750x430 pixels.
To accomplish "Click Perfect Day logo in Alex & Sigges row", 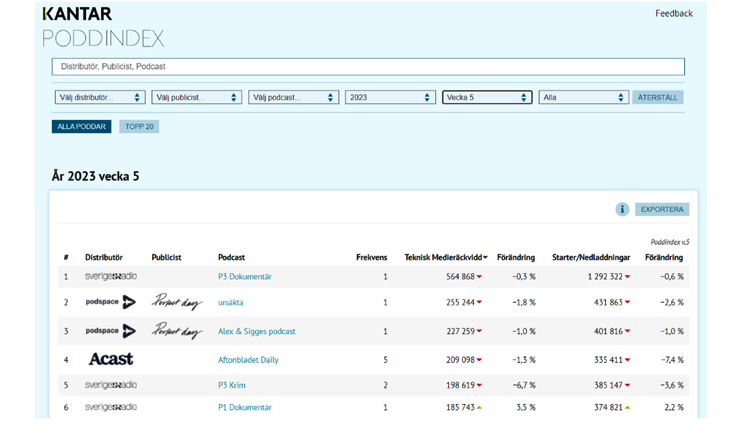I will pos(177,331).
